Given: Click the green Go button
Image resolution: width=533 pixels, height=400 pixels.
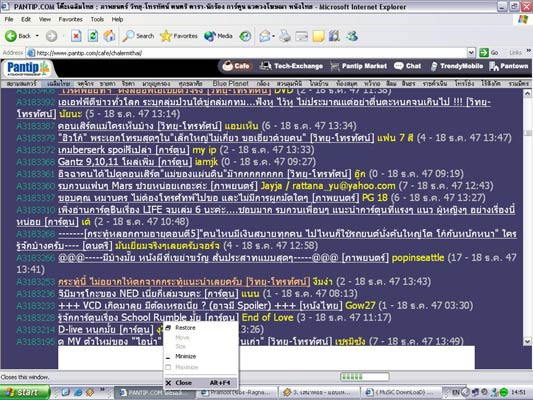Looking at the screenshot, I should click(x=489, y=53).
